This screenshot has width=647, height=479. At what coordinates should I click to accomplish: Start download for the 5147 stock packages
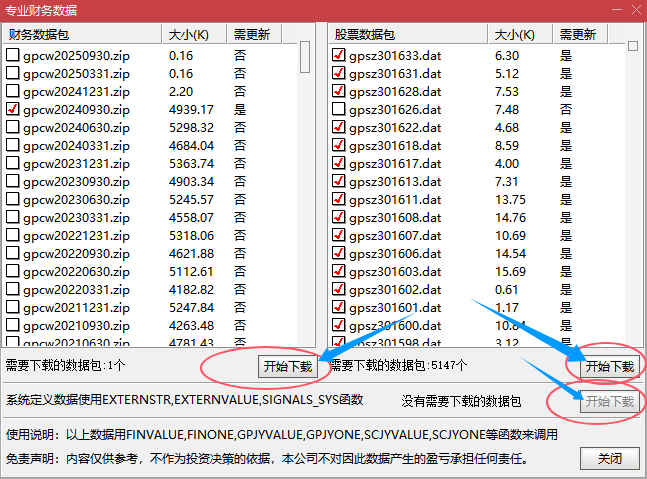tap(609, 367)
